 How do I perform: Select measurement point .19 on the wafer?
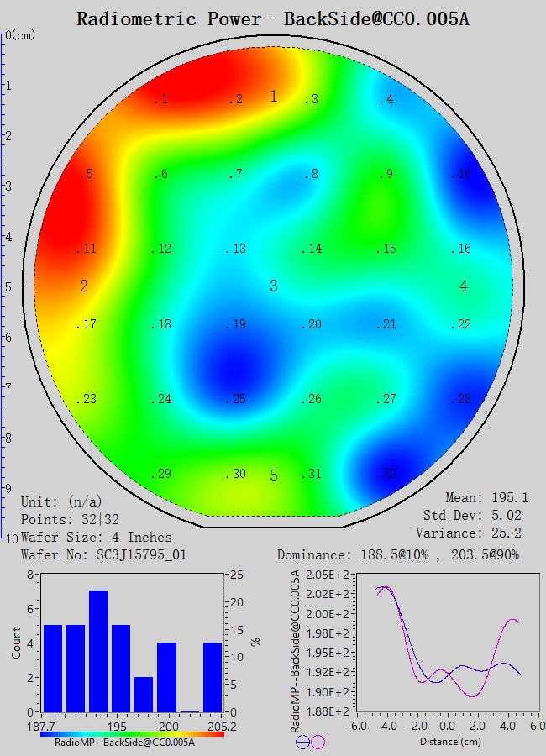237,325
